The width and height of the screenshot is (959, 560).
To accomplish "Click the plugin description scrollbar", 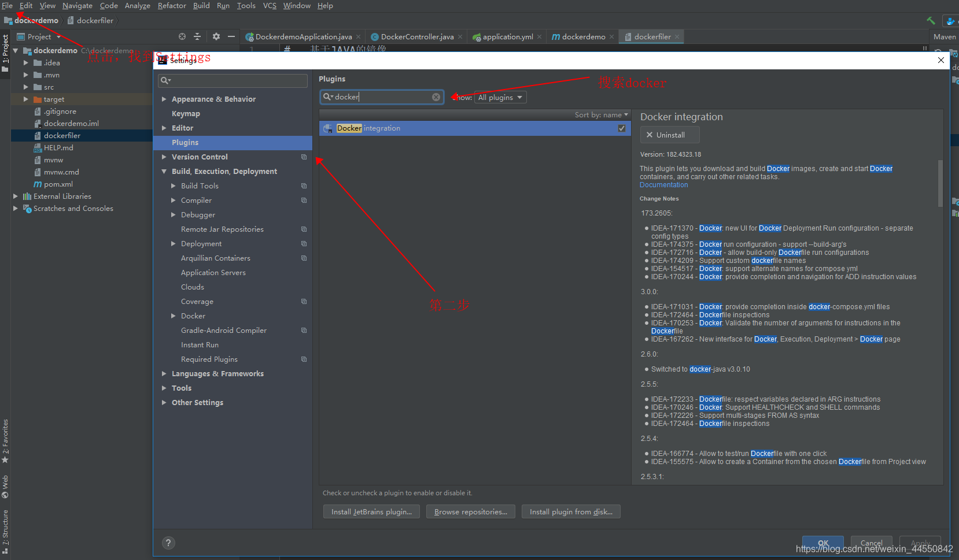I will click(x=940, y=183).
